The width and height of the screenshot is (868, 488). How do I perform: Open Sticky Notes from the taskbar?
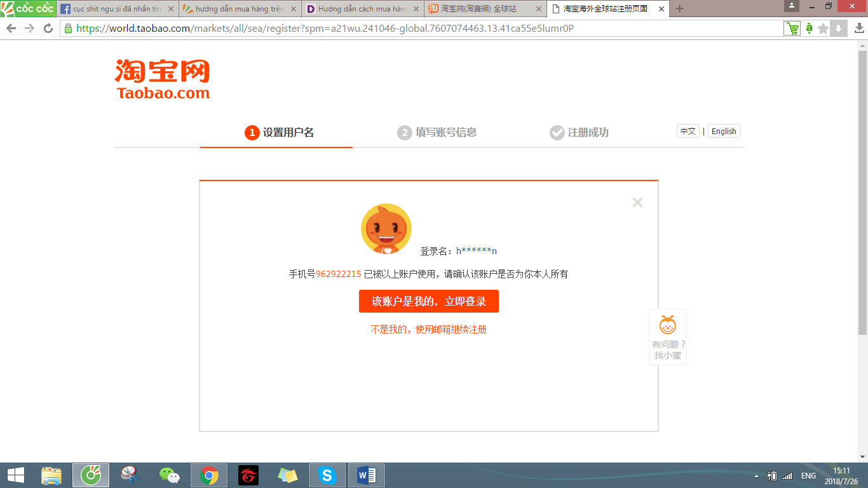click(x=288, y=475)
